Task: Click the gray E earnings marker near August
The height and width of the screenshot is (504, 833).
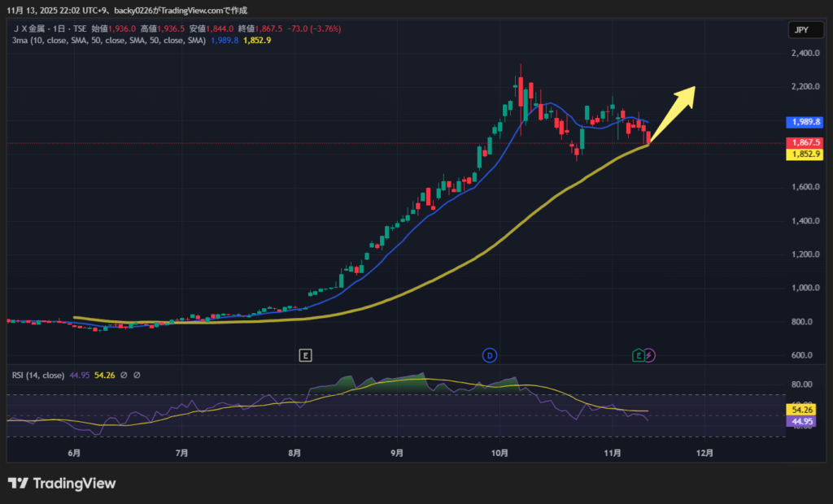Action: point(305,355)
